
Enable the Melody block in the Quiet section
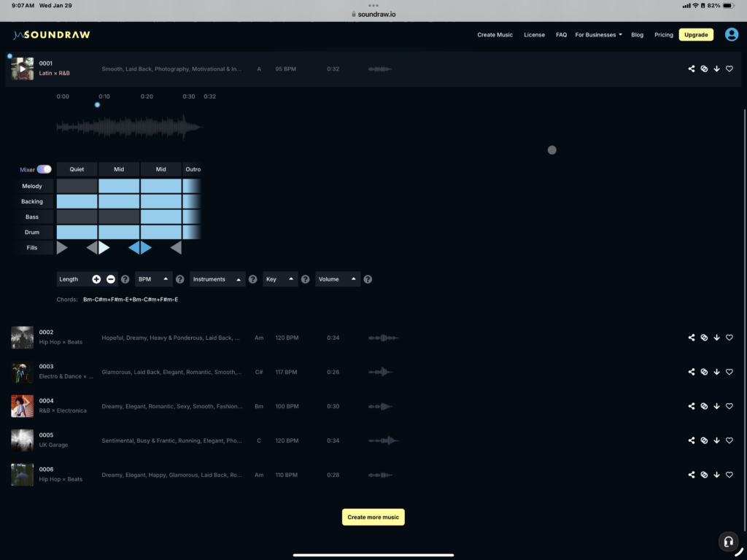(77, 186)
